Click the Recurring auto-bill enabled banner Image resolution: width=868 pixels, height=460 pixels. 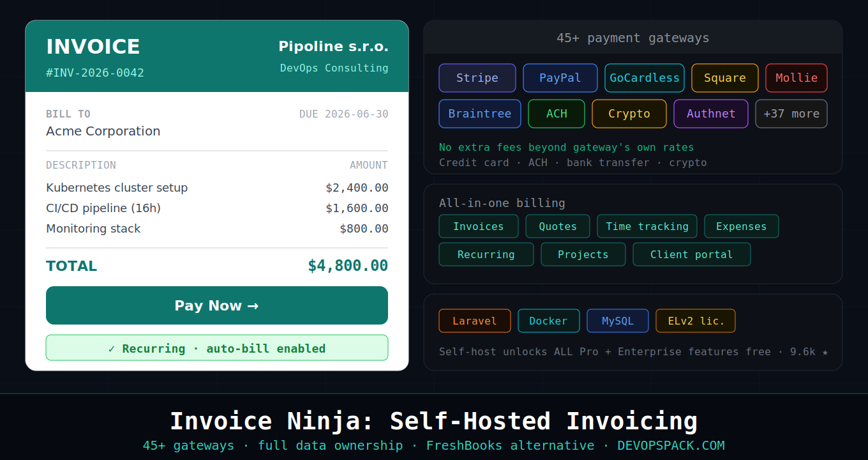click(x=217, y=348)
